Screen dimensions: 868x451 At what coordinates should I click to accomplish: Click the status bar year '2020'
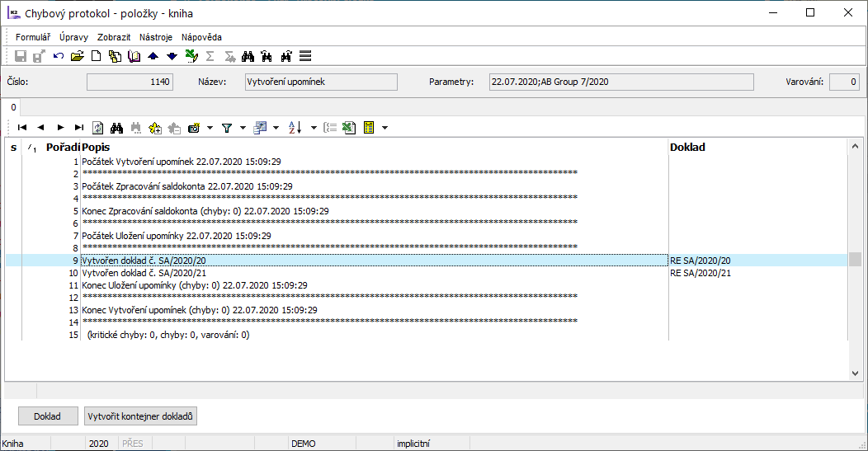(x=98, y=444)
